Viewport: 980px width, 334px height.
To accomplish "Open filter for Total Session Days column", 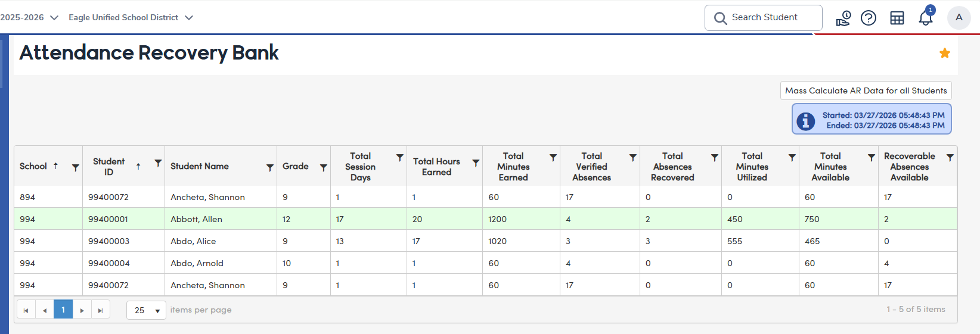I will point(400,157).
